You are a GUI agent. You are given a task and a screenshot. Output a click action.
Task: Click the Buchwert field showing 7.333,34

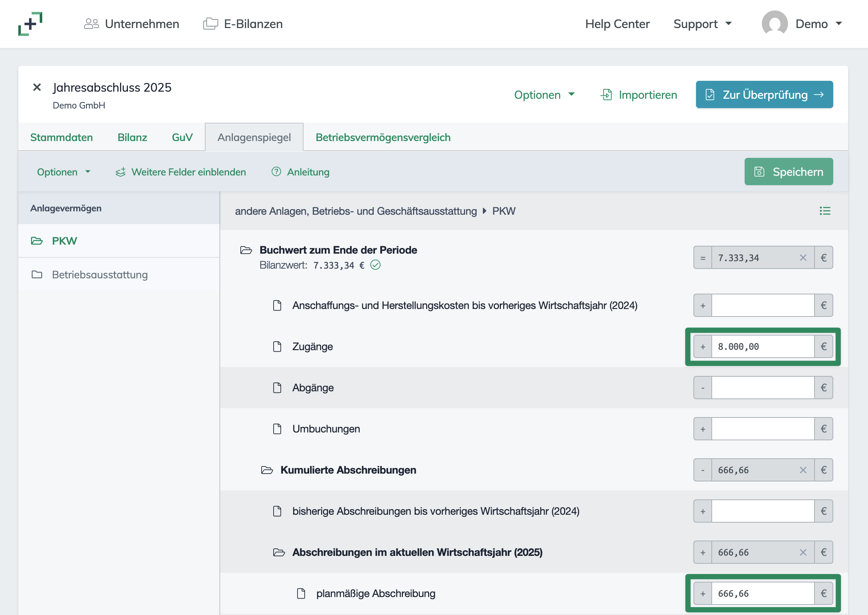tap(763, 258)
